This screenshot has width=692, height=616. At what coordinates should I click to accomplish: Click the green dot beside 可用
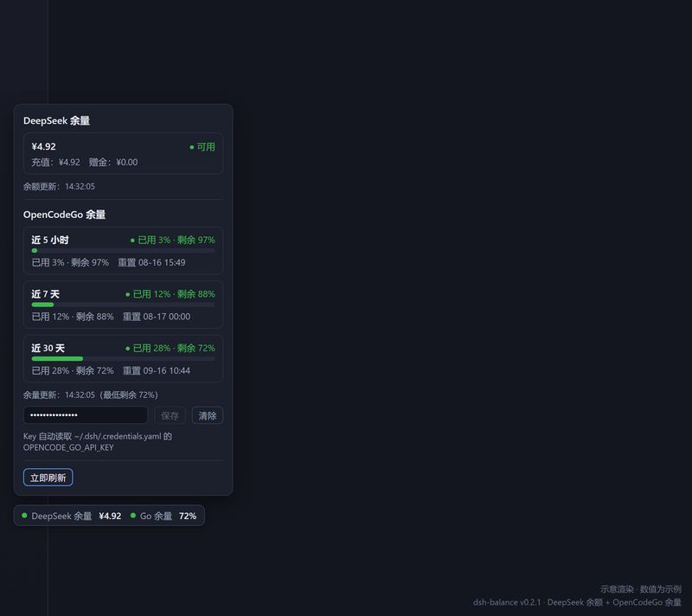click(x=192, y=147)
